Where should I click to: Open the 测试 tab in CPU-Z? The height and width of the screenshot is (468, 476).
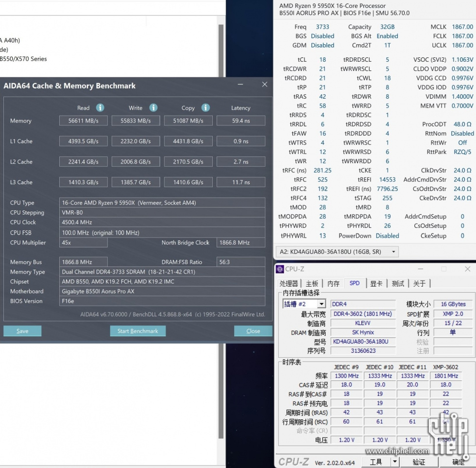tap(398, 284)
